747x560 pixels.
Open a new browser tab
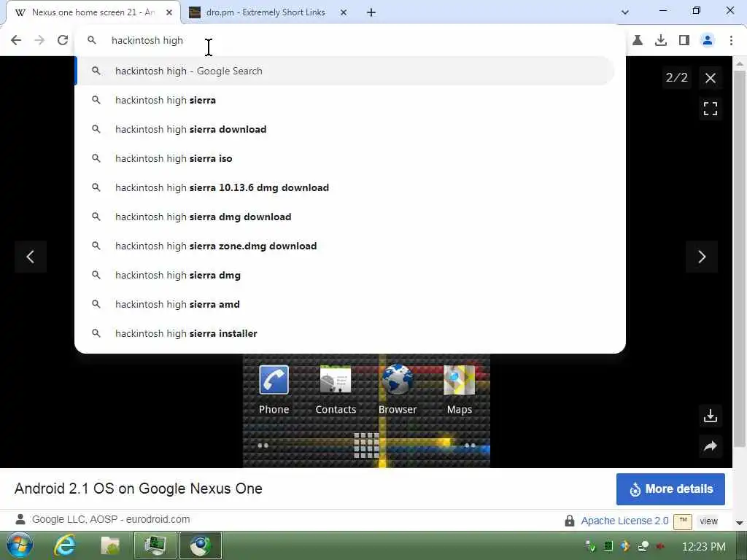(x=371, y=12)
